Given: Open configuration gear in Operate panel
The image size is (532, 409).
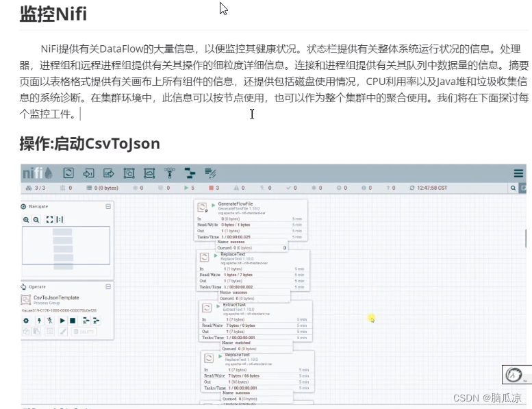Looking at the screenshot, I should 26,321.
